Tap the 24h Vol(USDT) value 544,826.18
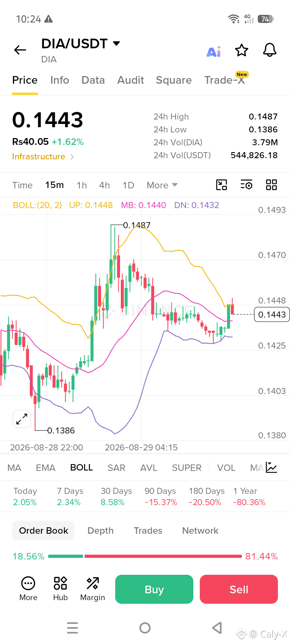The image size is (290, 644). point(254,155)
